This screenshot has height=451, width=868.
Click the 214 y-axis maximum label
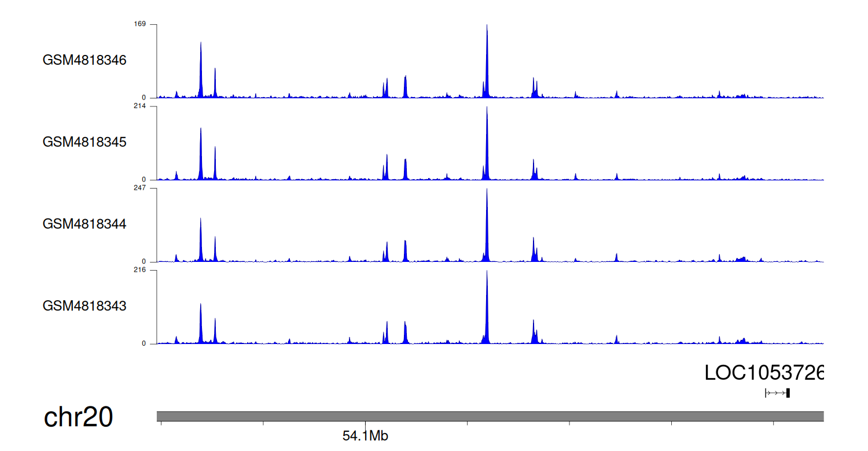coord(140,106)
